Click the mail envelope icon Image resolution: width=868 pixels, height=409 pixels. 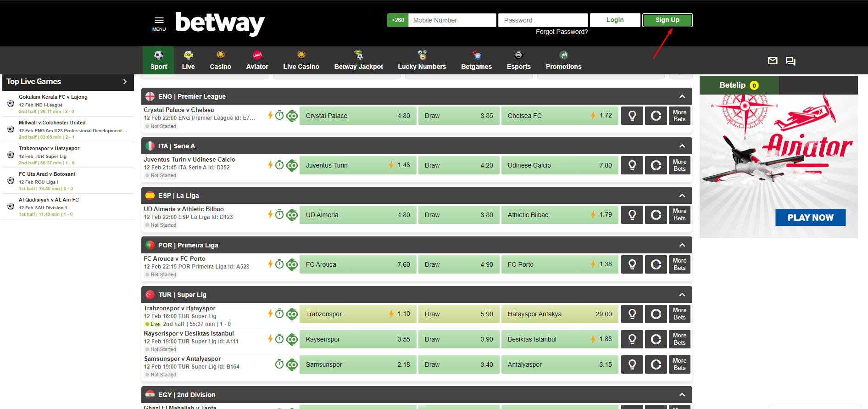coord(773,61)
